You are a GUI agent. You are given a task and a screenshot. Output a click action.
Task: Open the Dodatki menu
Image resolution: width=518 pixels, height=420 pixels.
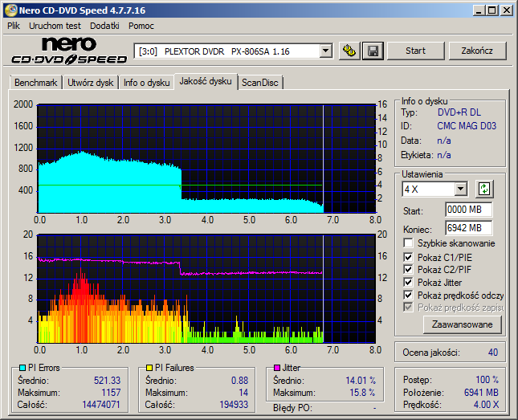pyautogui.click(x=104, y=26)
